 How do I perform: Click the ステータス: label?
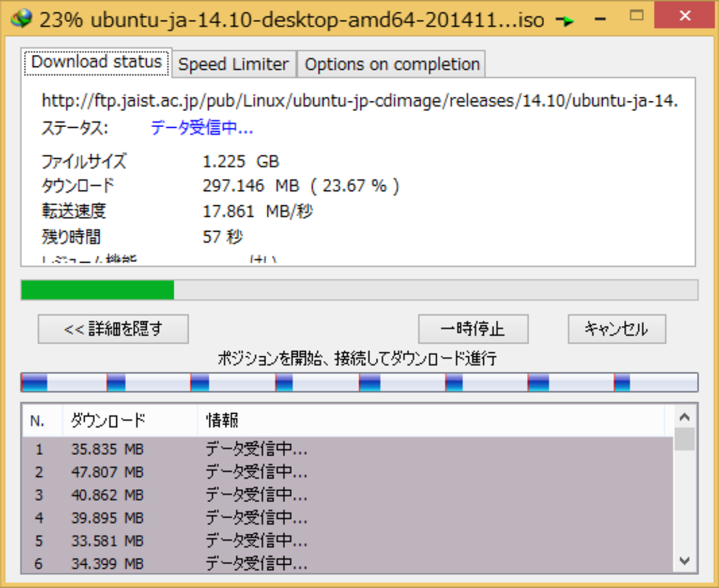tap(75, 128)
